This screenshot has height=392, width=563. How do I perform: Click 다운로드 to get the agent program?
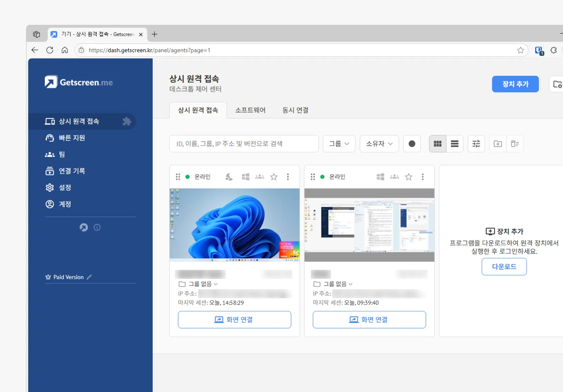coord(504,266)
